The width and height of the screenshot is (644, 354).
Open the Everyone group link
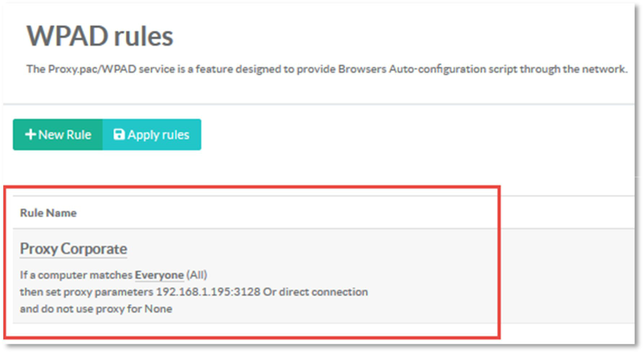(159, 276)
